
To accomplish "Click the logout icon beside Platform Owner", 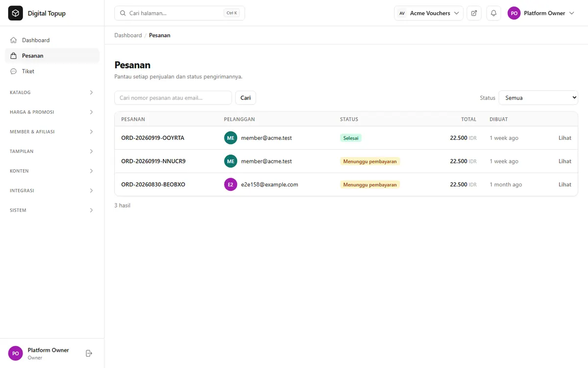I will tap(89, 353).
